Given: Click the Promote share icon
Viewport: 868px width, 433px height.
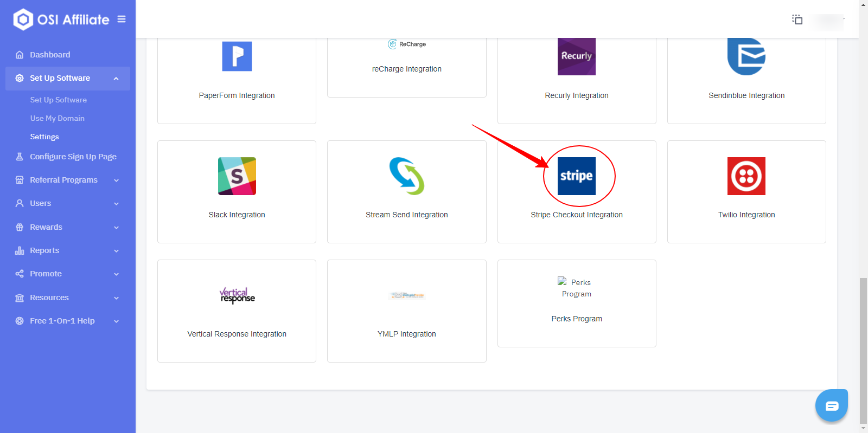Looking at the screenshot, I should click(20, 274).
